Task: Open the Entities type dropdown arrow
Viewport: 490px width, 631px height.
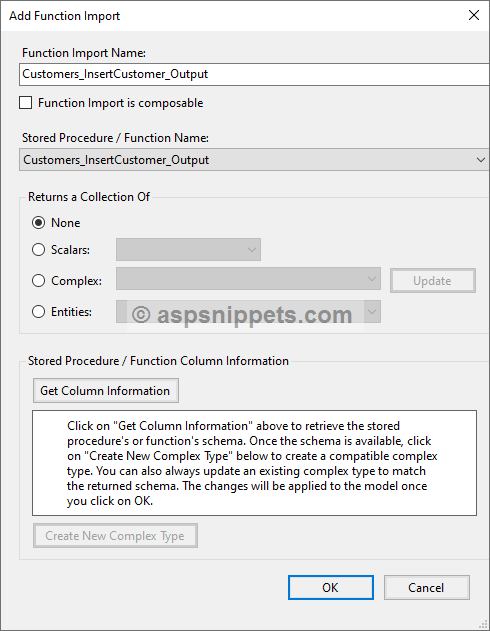Action: [x=372, y=311]
